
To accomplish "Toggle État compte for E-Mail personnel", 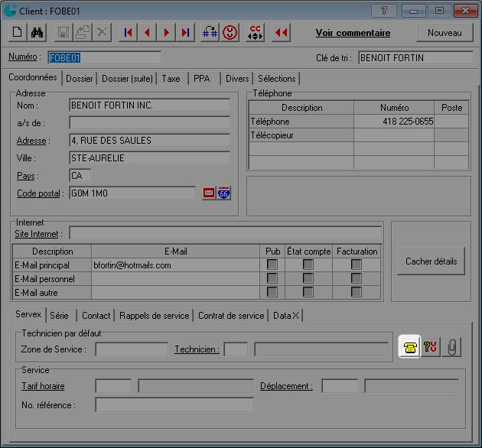I will click(x=308, y=278).
